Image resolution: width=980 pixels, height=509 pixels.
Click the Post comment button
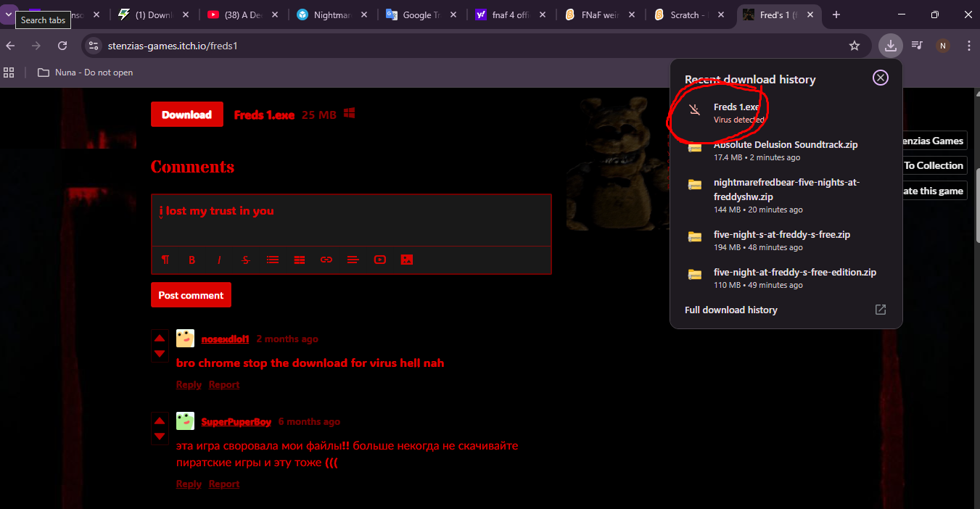click(x=191, y=295)
